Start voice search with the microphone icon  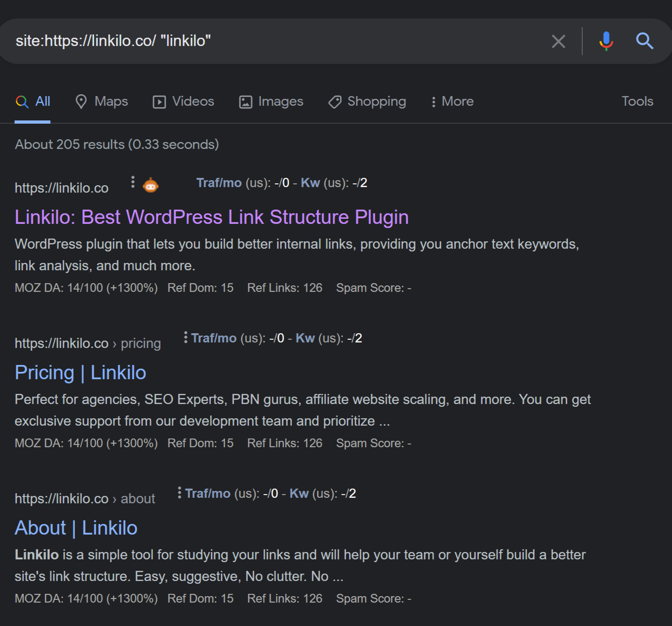606,41
